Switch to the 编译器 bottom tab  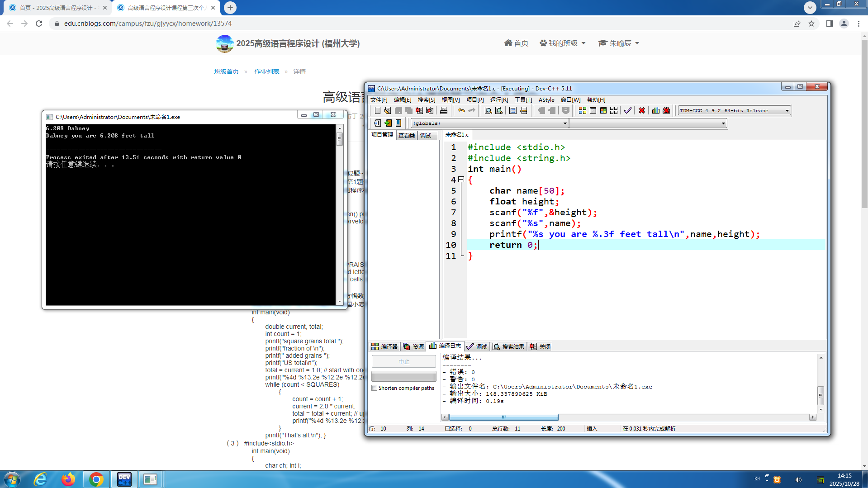point(384,346)
